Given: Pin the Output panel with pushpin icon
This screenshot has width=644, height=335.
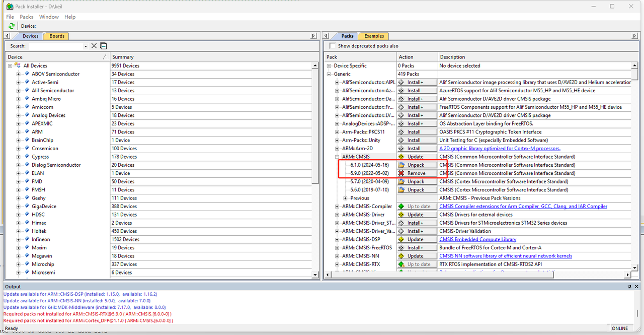Looking at the screenshot, I should pos(629,287).
